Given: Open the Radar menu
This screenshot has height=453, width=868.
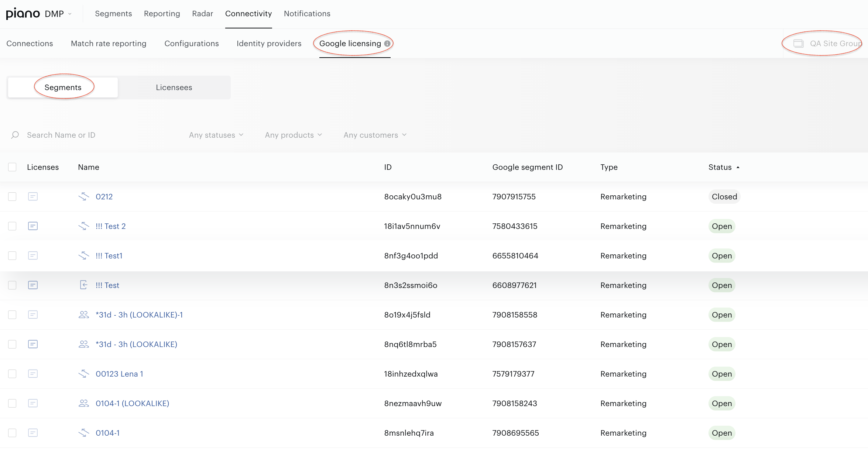Looking at the screenshot, I should [x=203, y=14].
